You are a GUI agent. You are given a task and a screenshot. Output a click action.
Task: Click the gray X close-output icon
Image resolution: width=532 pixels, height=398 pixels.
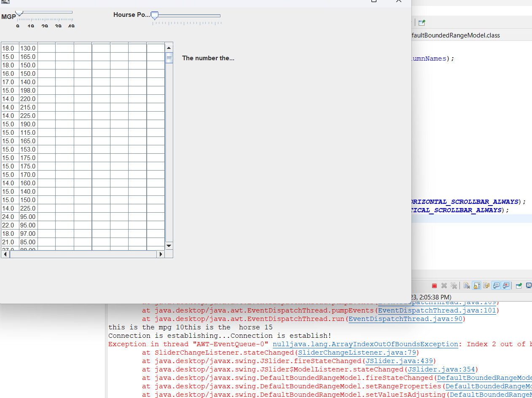(x=444, y=286)
